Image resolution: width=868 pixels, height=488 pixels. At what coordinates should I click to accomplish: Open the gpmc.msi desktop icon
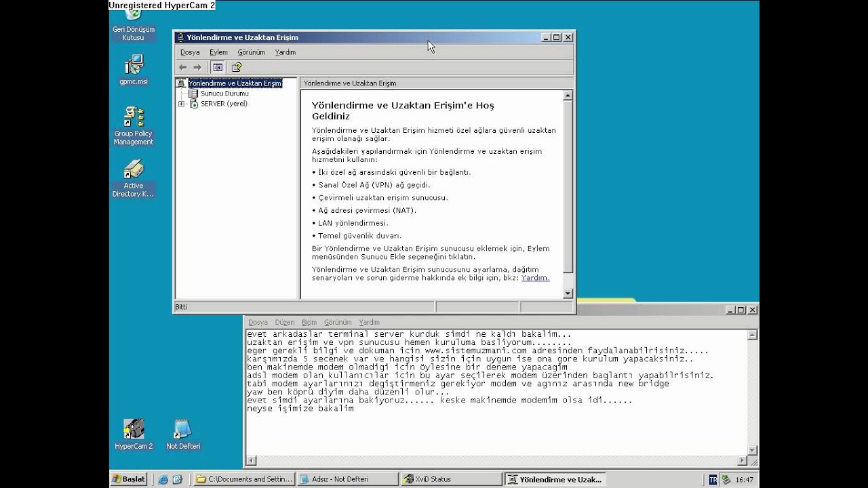click(134, 65)
